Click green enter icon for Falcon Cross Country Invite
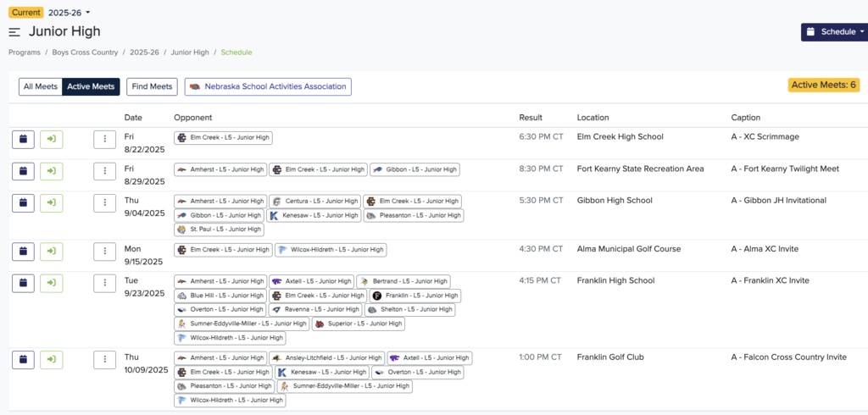868x415 pixels. tap(52, 360)
